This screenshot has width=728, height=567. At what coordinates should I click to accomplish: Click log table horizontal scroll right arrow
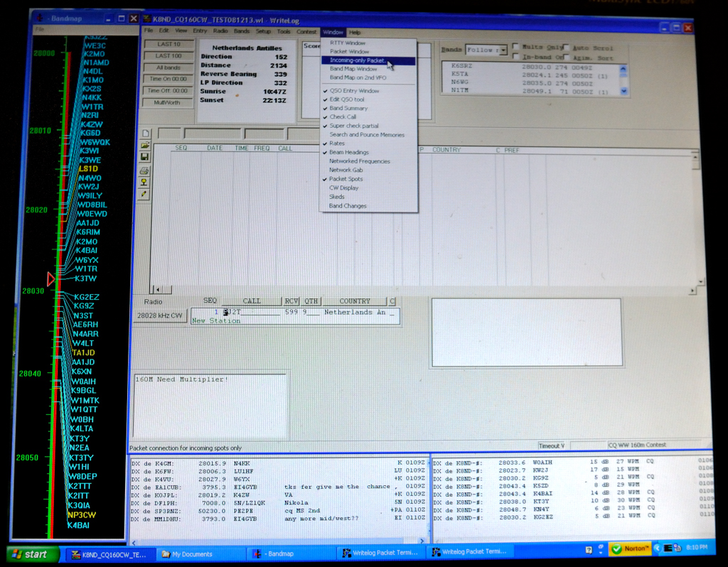[x=692, y=291]
